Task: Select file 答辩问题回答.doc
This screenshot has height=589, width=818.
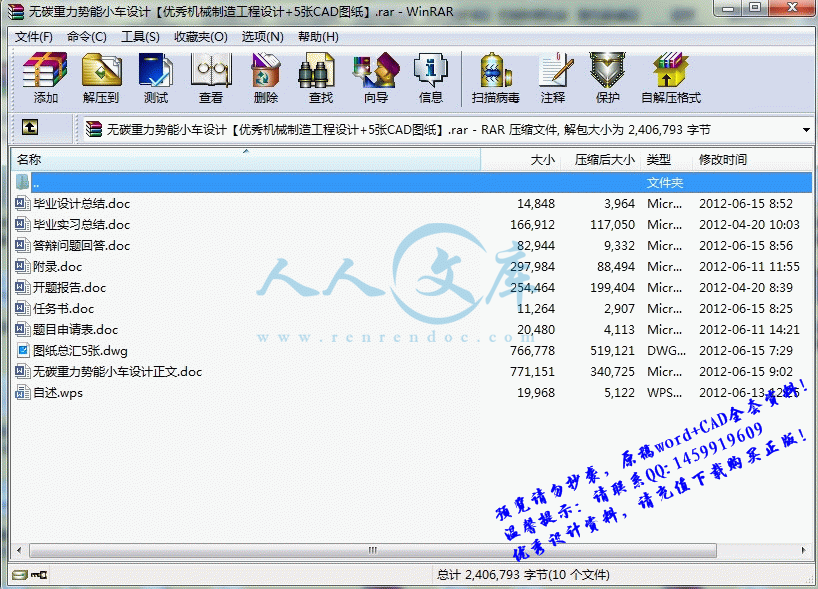Action: (x=81, y=246)
